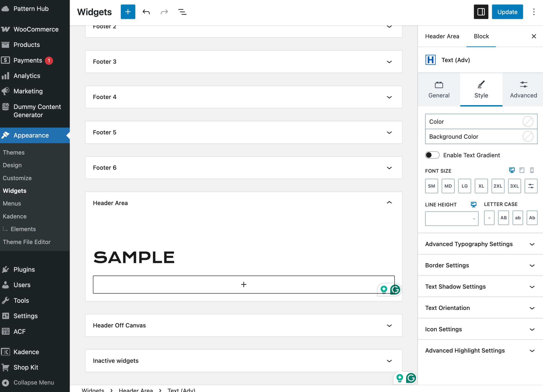
Task: Enable Text Gradient toggle
Action: tap(432, 155)
